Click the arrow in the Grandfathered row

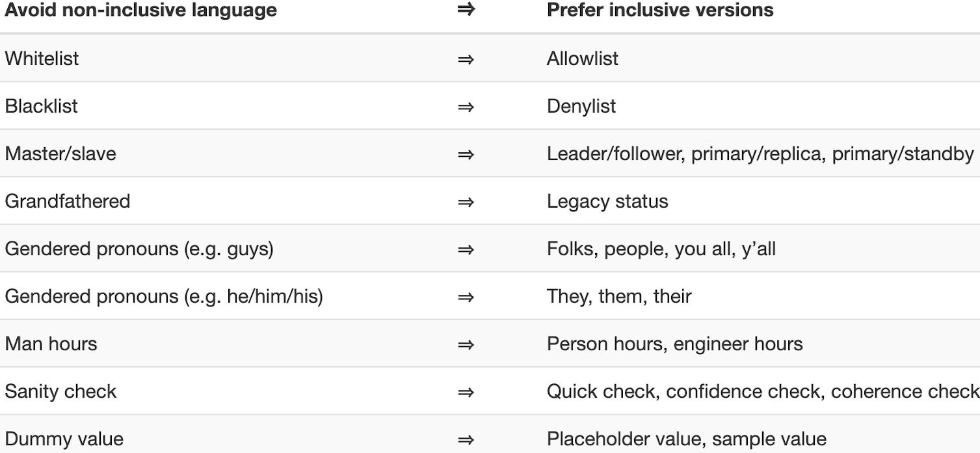pos(466,202)
